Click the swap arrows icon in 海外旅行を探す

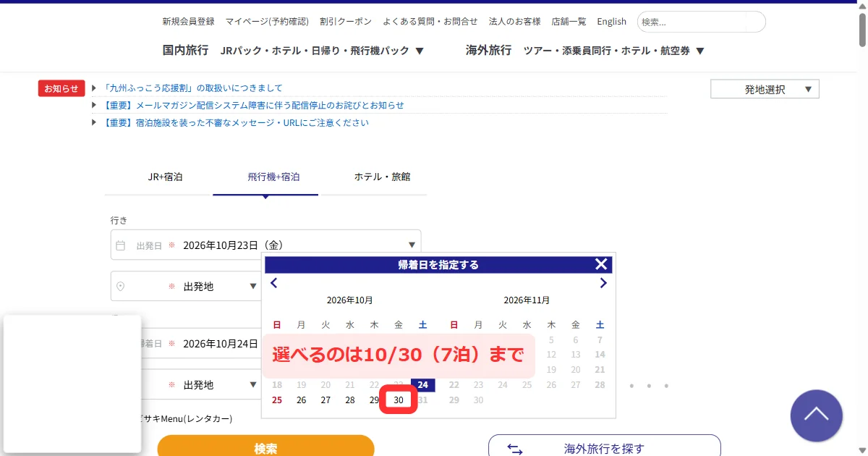coord(515,449)
